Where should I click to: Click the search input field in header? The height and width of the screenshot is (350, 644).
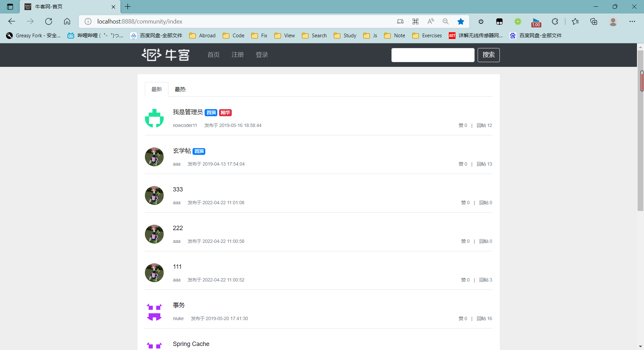[433, 55]
